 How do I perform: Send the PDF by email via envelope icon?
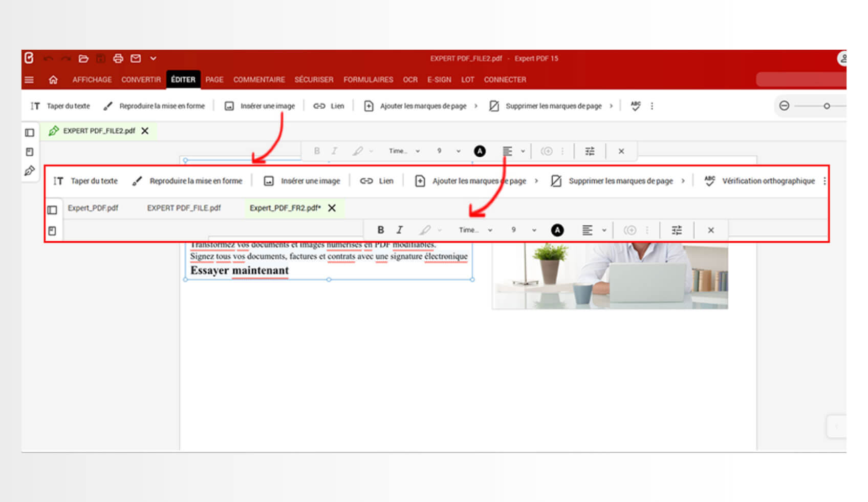pyautogui.click(x=136, y=58)
